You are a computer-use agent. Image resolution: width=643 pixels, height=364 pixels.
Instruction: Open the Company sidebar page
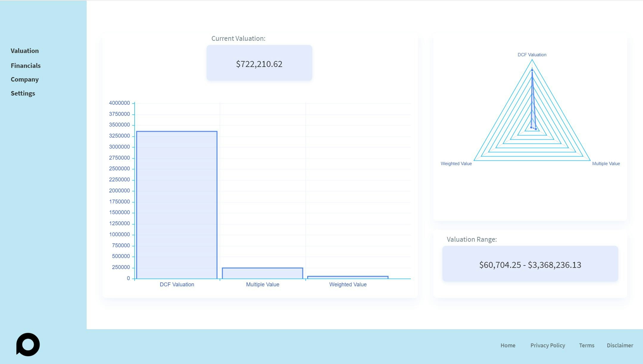coord(25,79)
